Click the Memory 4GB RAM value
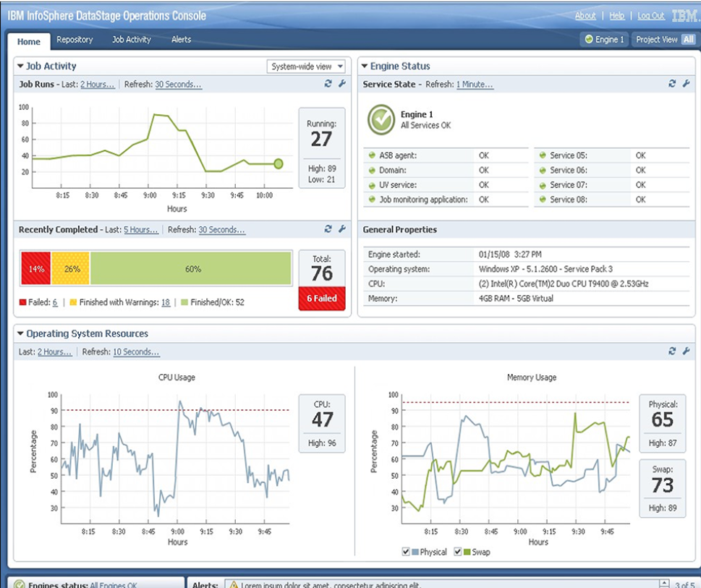Image resolution: width=701 pixels, height=588 pixels. pos(516,298)
